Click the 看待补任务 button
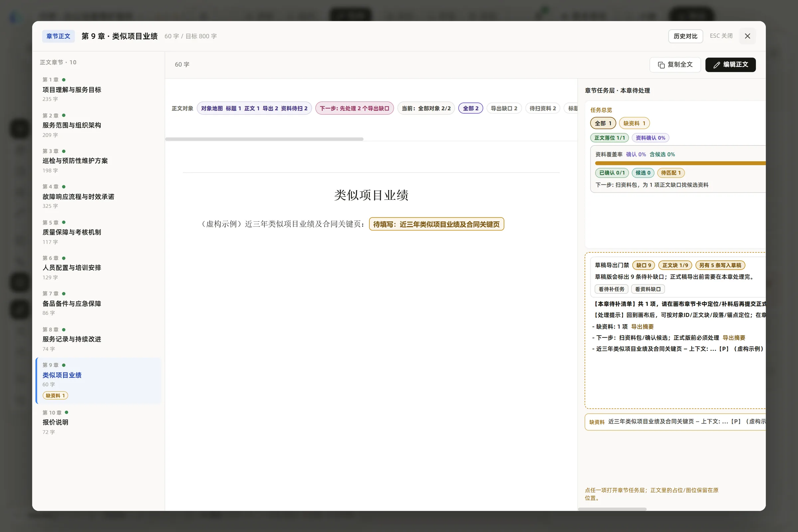This screenshot has width=798, height=532. click(611, 289)
